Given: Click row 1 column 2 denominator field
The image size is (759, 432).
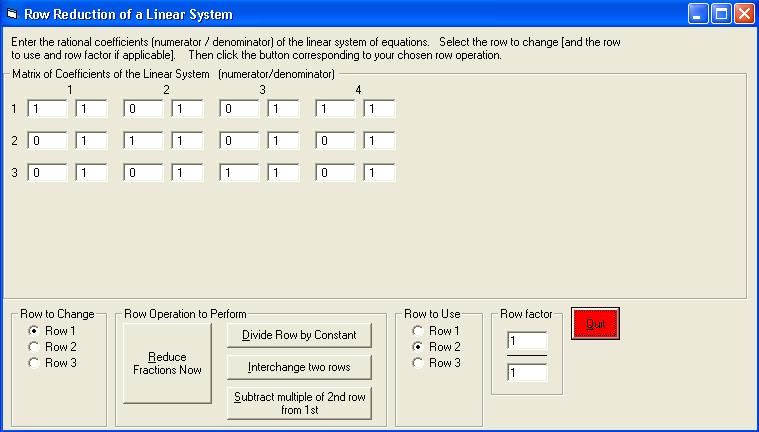Looking at the screenshot, I should coord(187,109).
